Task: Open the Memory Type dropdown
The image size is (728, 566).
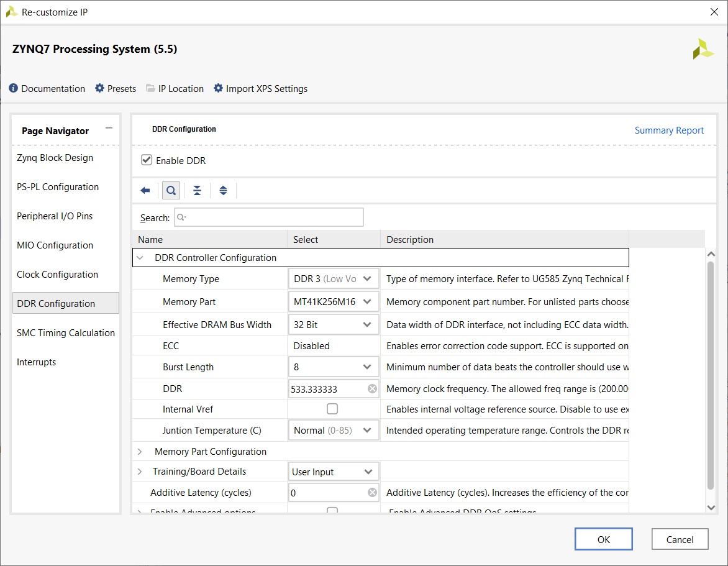Action: [x=334, y=279]
